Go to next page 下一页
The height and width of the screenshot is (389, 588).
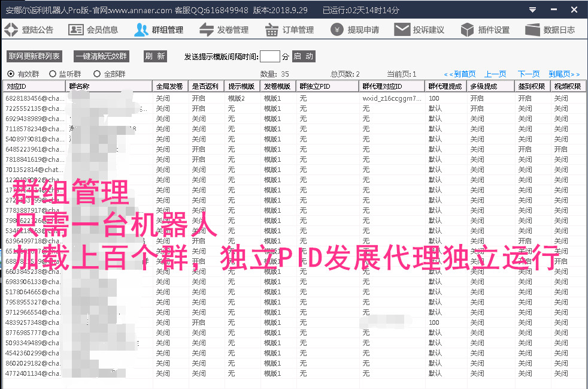coord(529,74)
